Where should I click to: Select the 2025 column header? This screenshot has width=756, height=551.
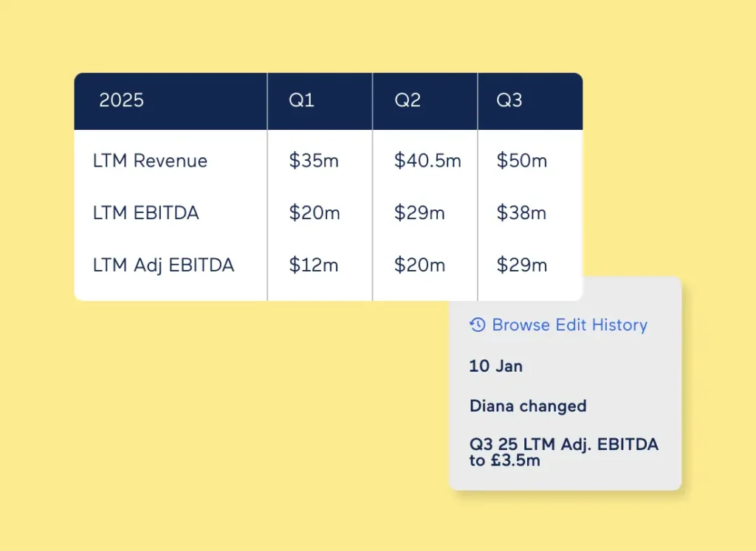click(x=122, y=100)
